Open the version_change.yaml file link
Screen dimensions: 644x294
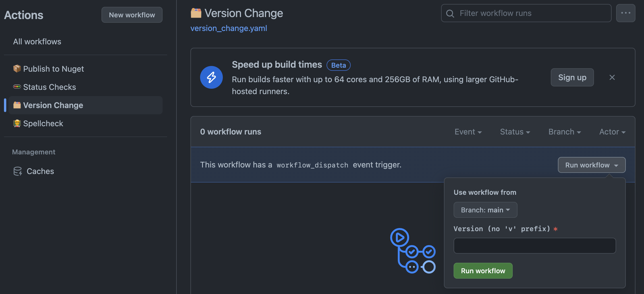click(x=228, y=28)
